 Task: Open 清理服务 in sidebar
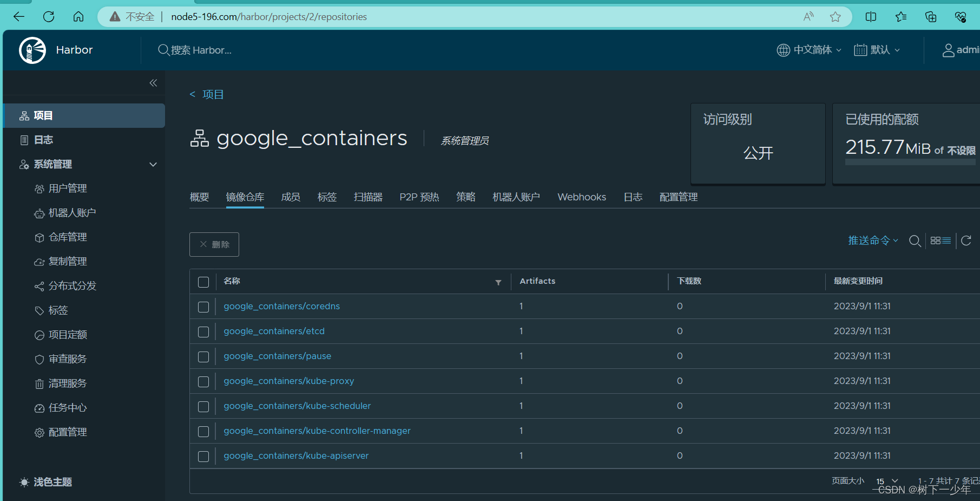coord(68,383)
